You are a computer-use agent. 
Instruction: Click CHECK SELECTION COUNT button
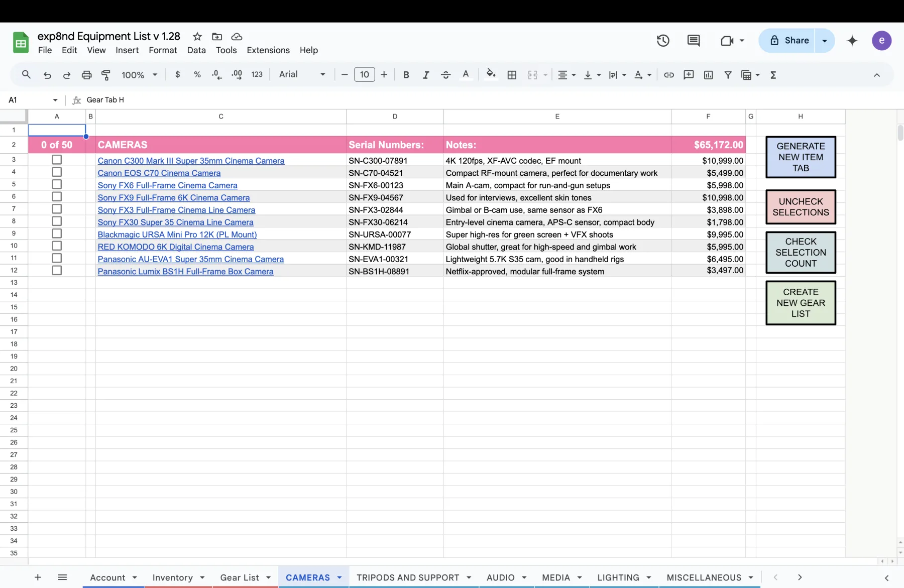[801, 253]
